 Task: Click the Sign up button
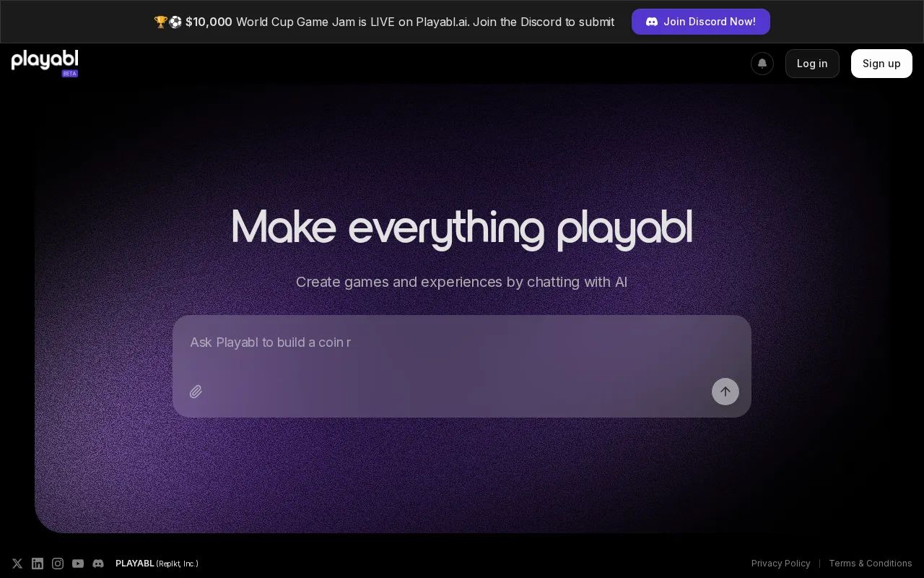pyautogui.click(x=881, y=64)
